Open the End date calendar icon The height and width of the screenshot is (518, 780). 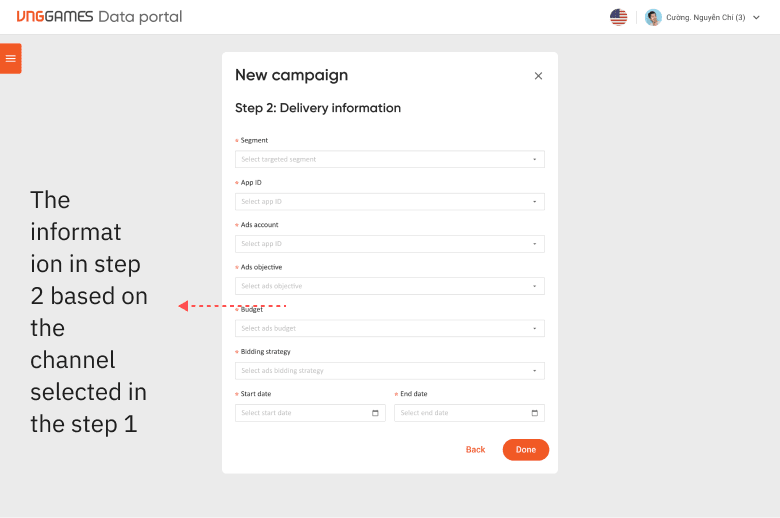click(x=535, y=413)
